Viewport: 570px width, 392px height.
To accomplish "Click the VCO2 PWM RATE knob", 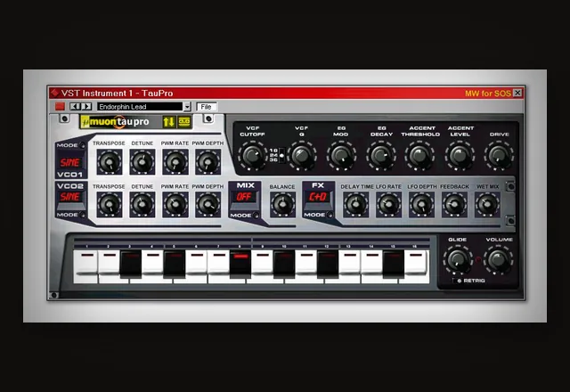I will (x=175, y=204).
